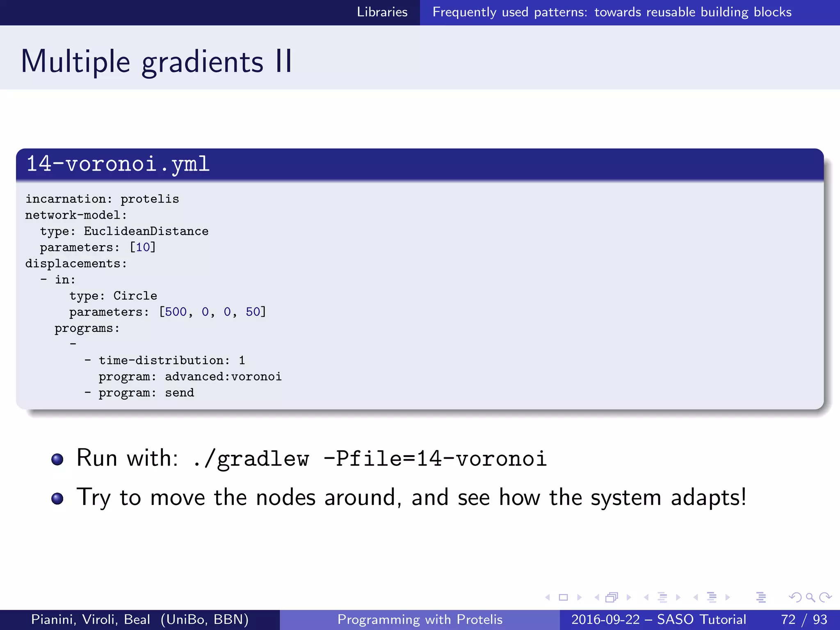Jump to next subsection arrow
Image resolution: width=840 pixels, height=630 pixels.
(678, 598)
